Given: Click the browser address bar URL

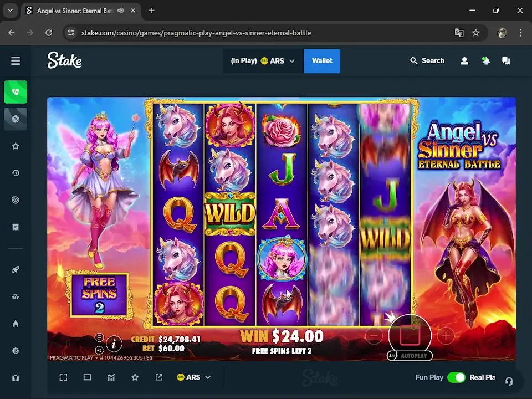Looking at the screenshot, I should click(196, 33).
